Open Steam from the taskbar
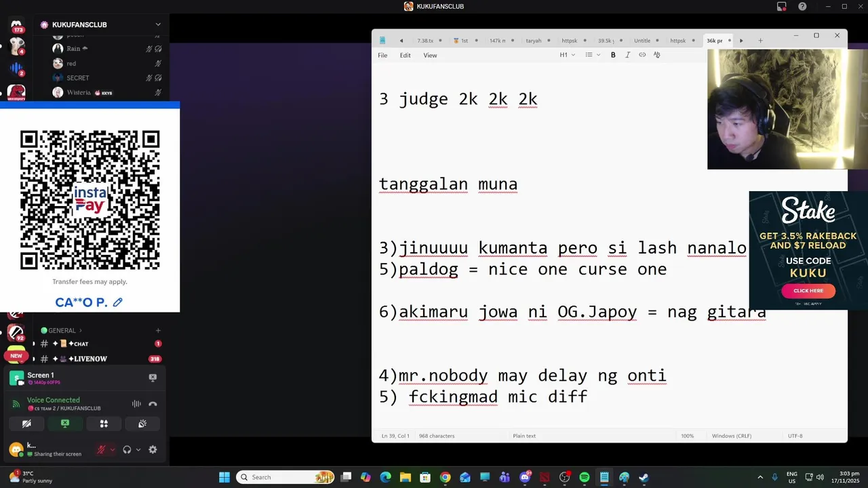 click(x=644, y=477)
